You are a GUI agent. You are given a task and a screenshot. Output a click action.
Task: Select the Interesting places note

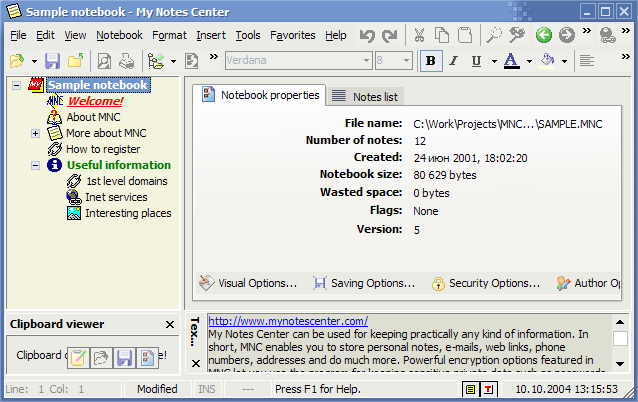pos(128,213)
